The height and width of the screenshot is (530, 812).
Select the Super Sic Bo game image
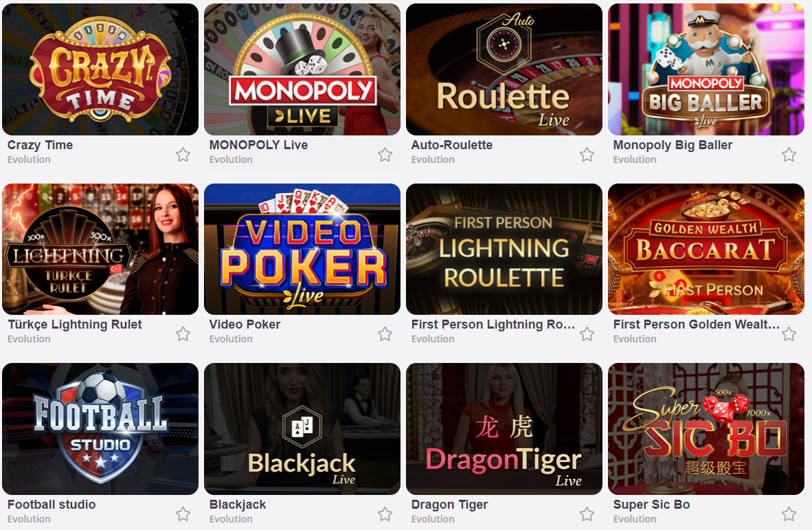706,429
